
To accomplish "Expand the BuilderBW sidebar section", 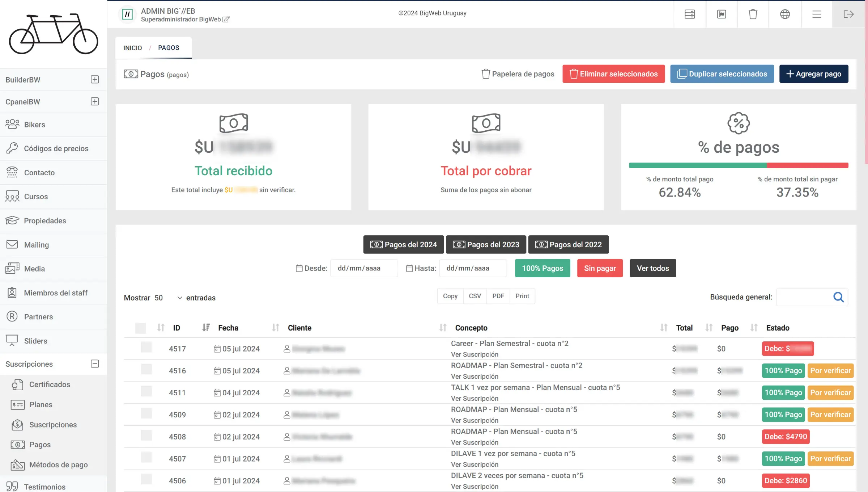I will 95,80.
